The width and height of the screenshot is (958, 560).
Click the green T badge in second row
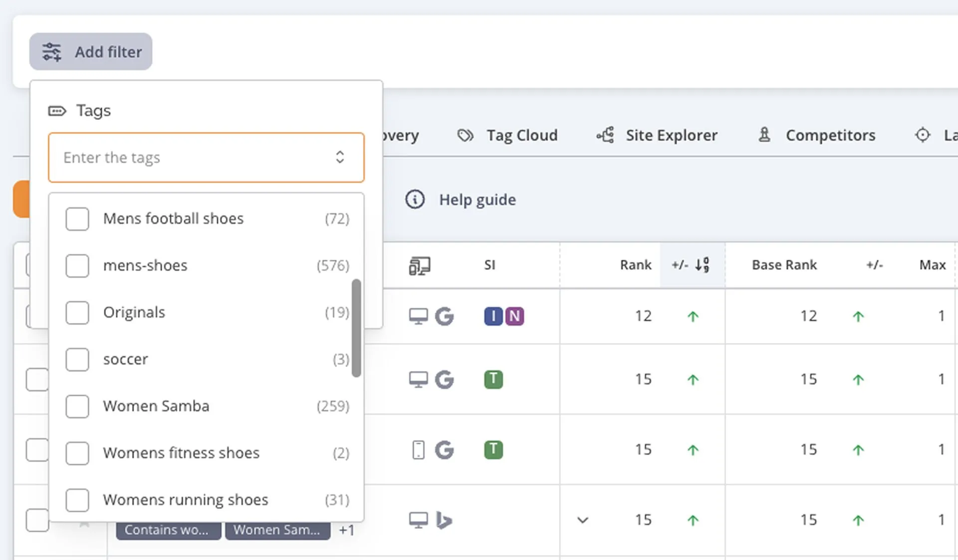pyautogui.click(x=493, y=379)
